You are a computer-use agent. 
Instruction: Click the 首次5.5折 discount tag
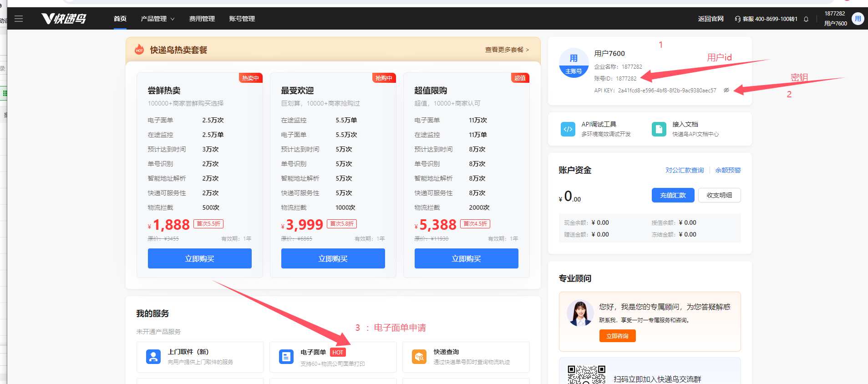click(x=208, y=224)
